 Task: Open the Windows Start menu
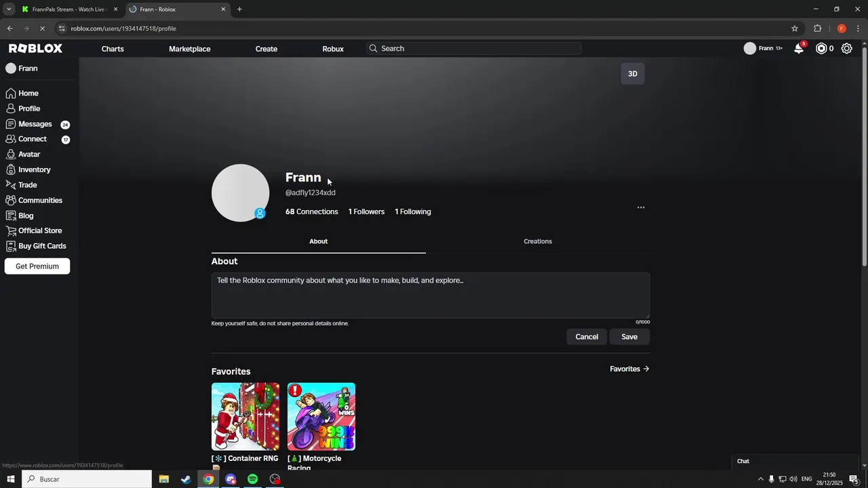click(10, 479)
